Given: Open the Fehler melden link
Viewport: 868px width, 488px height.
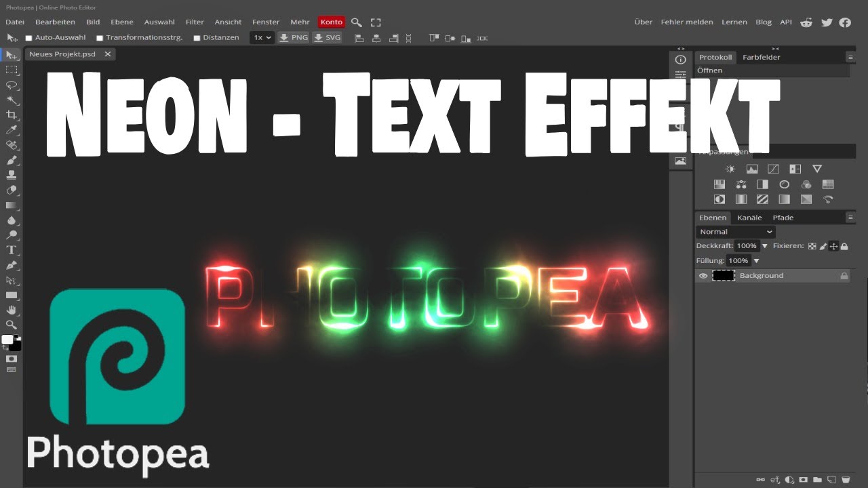Looking at the screenshot, I should point(686,22).
